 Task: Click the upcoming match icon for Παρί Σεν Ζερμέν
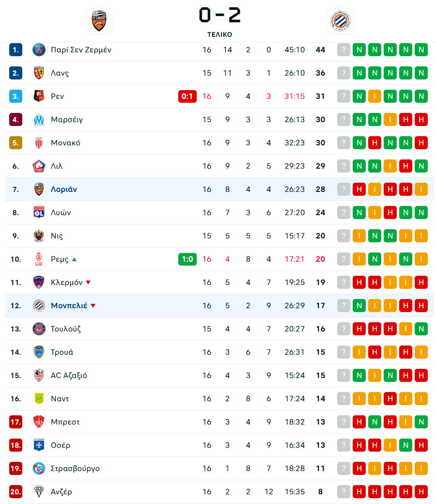click(x=343, y=50)
